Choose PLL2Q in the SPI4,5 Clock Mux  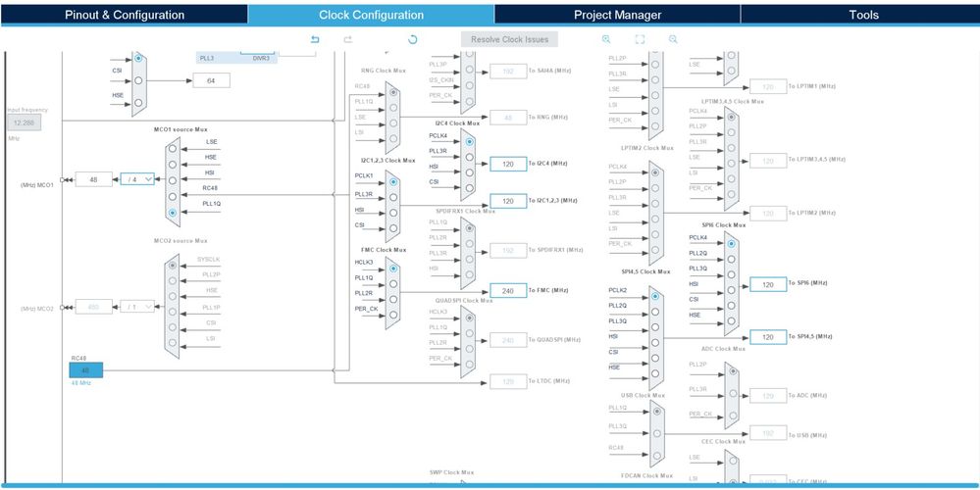point(655,312)
